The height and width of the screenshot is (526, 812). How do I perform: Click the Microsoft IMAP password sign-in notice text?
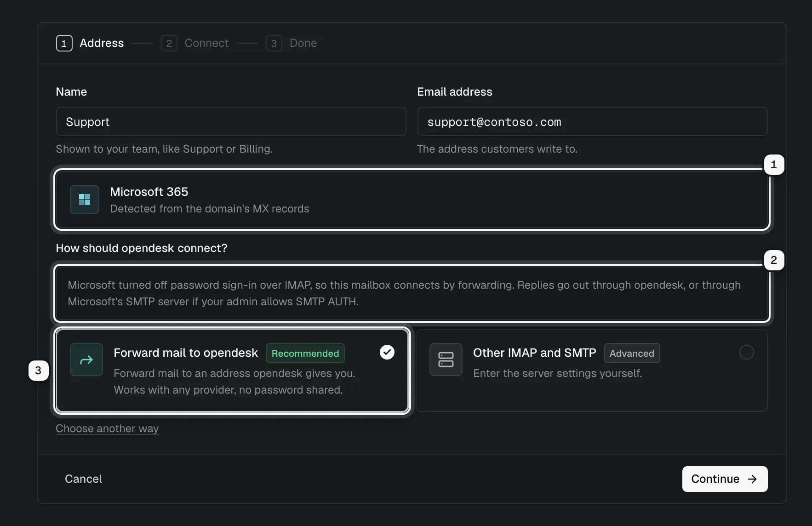[404, 293]
